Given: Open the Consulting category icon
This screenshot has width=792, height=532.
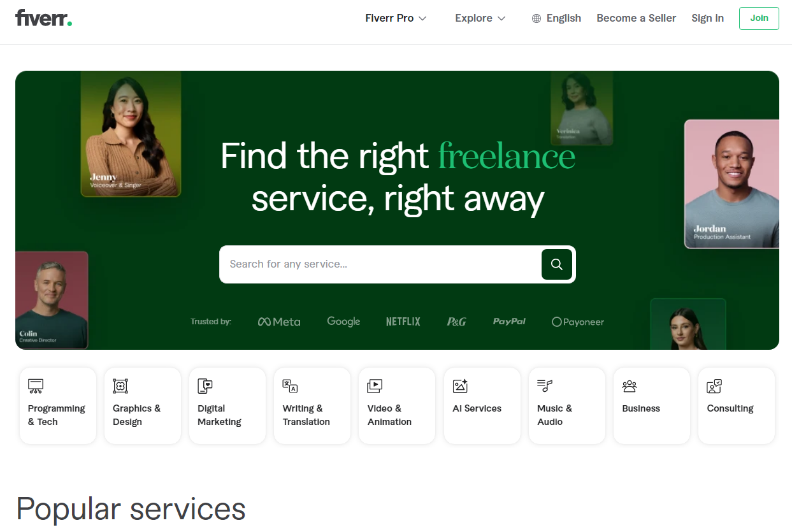Looking at the screenshot, I should click(714, 386).
